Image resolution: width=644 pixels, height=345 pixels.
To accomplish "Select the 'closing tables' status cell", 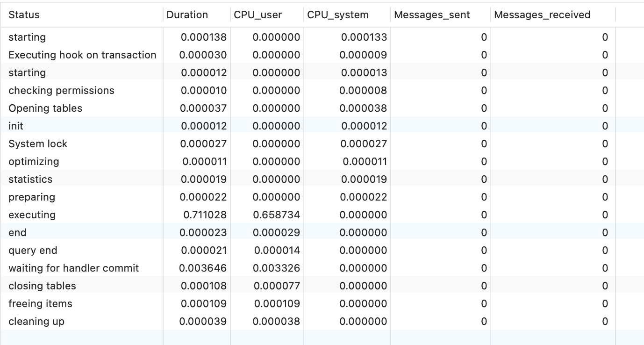I will (42, 286).
